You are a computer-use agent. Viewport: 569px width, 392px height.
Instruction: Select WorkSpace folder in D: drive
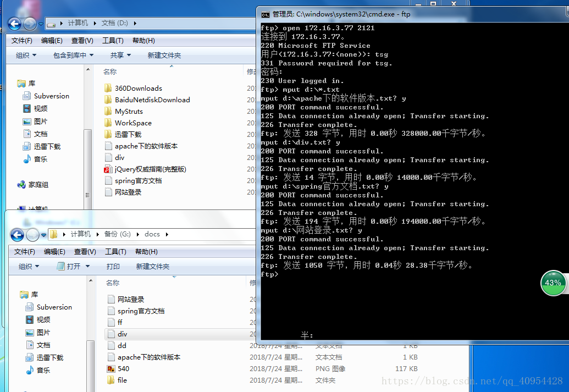128,123
